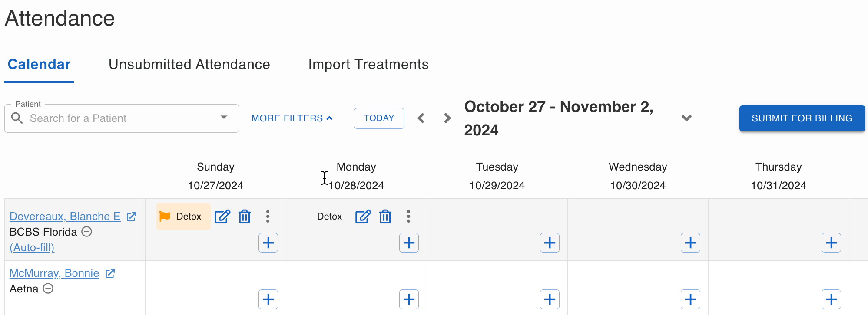868x315 pixels.
Task: Add attendance for Devereaux on Tuesday
Action: click(550, 243)
